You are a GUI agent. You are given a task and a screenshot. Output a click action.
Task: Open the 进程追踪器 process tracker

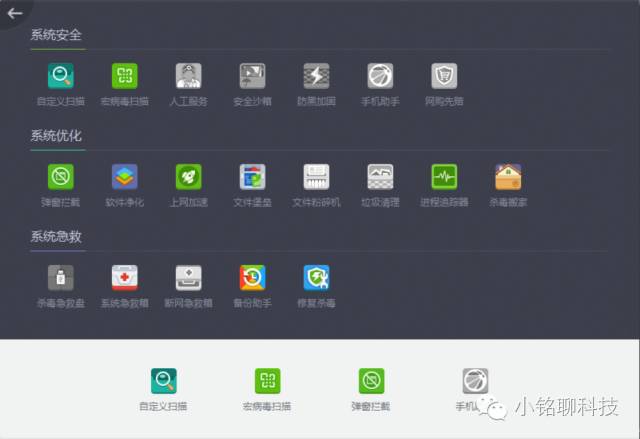tap(444, 177)
